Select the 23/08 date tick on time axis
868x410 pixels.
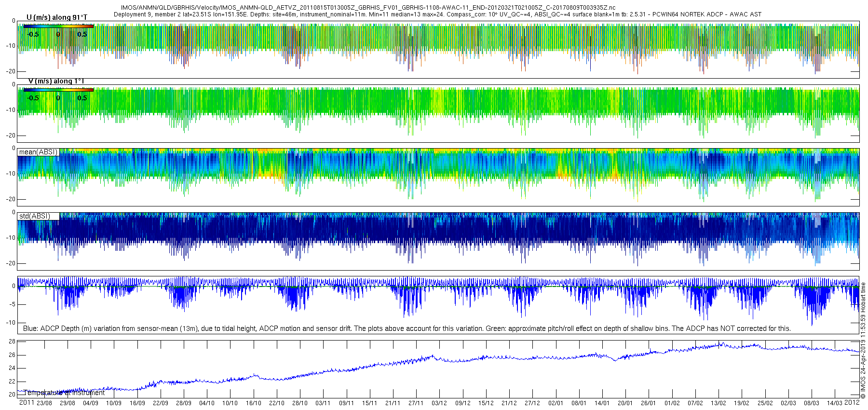(x=44, y=403)
